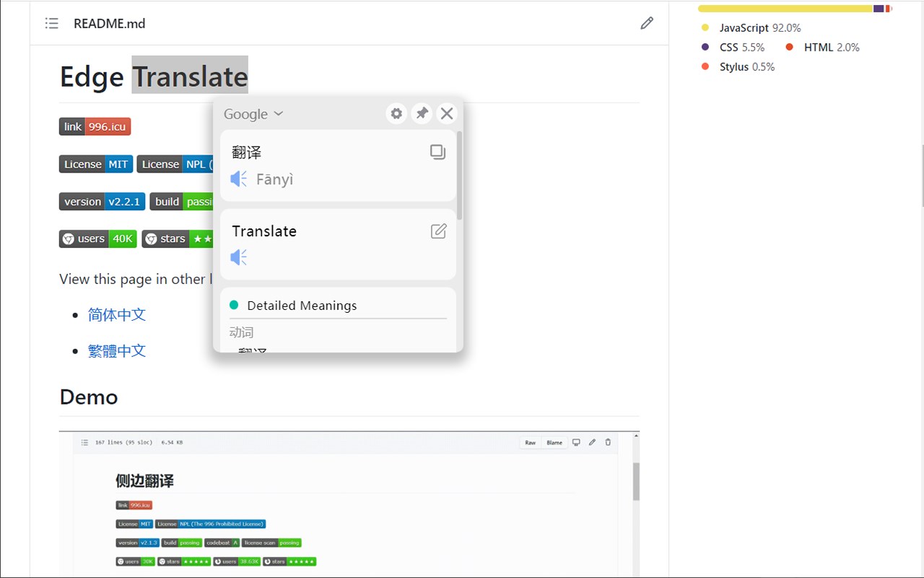Click the Edge Translate heading
Viewport: 924px width, 578px height.
tap(154, 76)
